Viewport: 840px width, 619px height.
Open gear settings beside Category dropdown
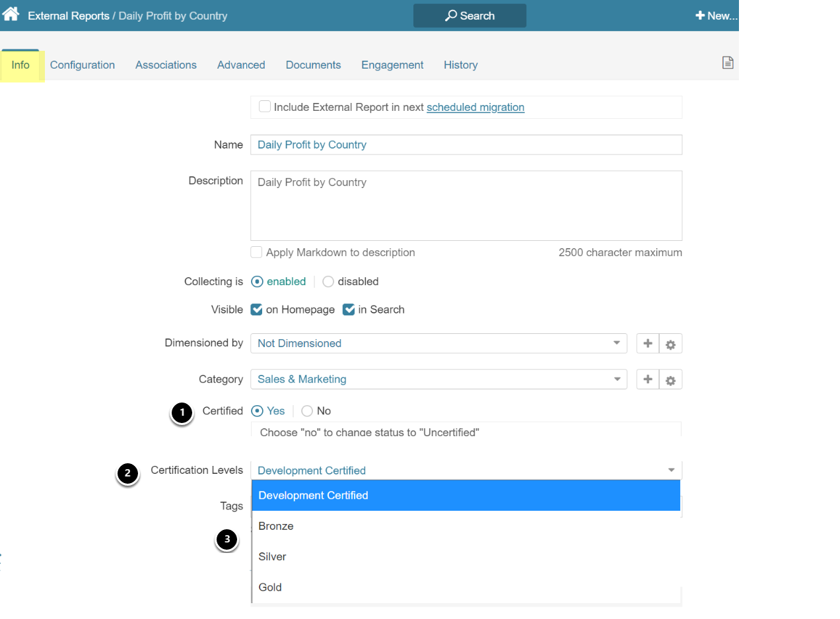tap(670, 380)
